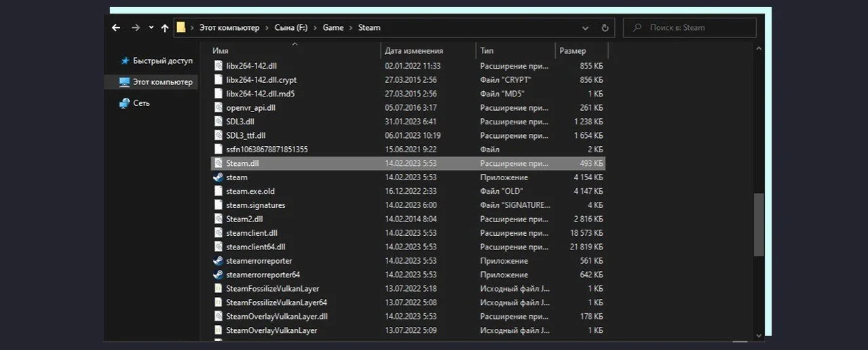The image size is (868, 350).
Task: Expand chevron after 'Этот компьютер' in breadcrumb
Action: [x=267, y=28]
